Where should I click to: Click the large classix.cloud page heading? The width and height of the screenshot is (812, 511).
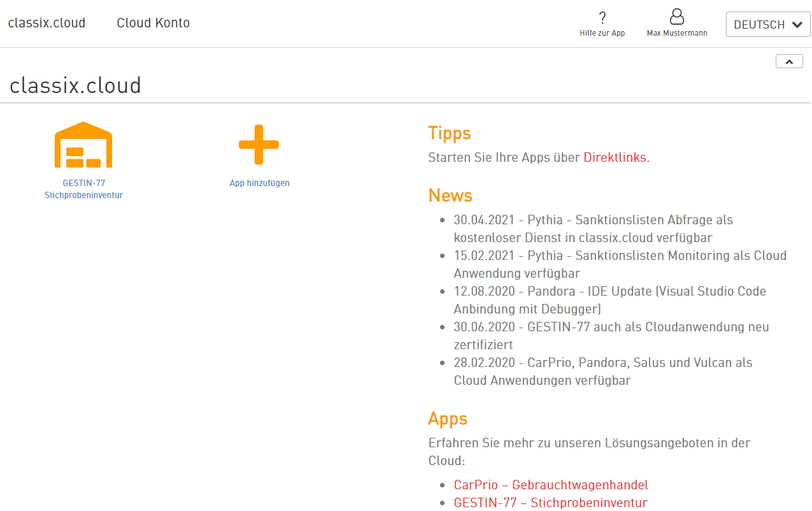coord(75,85)
